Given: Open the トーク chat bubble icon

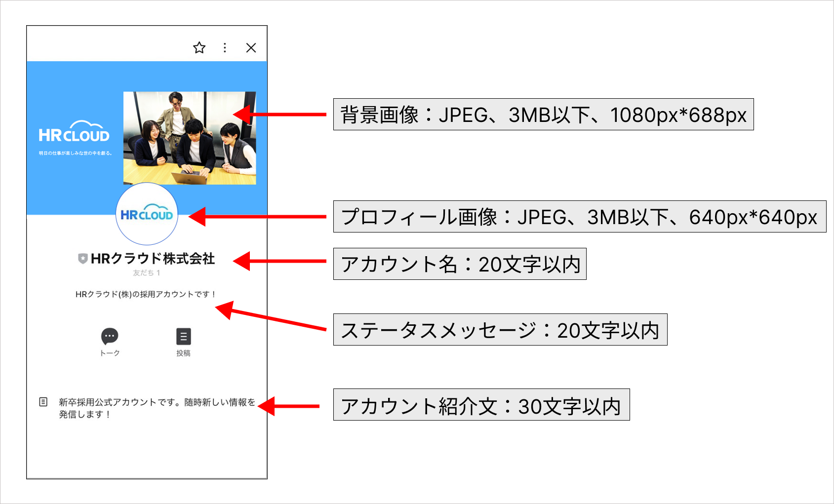Looking at the screenshot, I should (x=110, y=337).
